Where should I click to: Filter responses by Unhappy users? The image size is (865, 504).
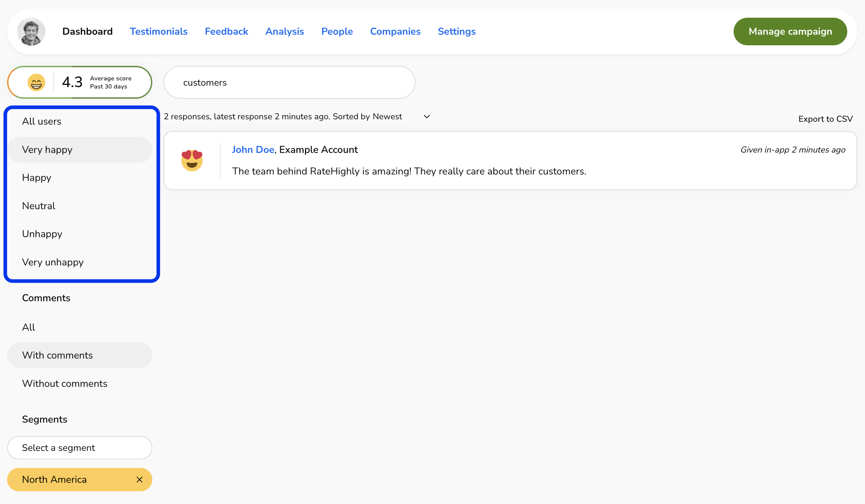coord(42,234)
